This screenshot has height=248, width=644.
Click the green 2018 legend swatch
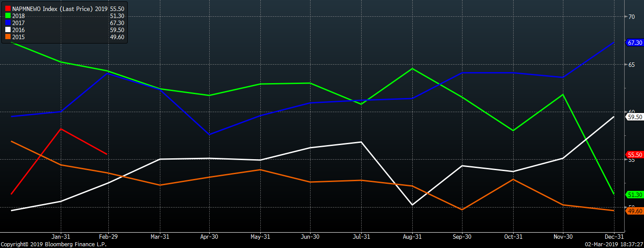tap(7, 16)
